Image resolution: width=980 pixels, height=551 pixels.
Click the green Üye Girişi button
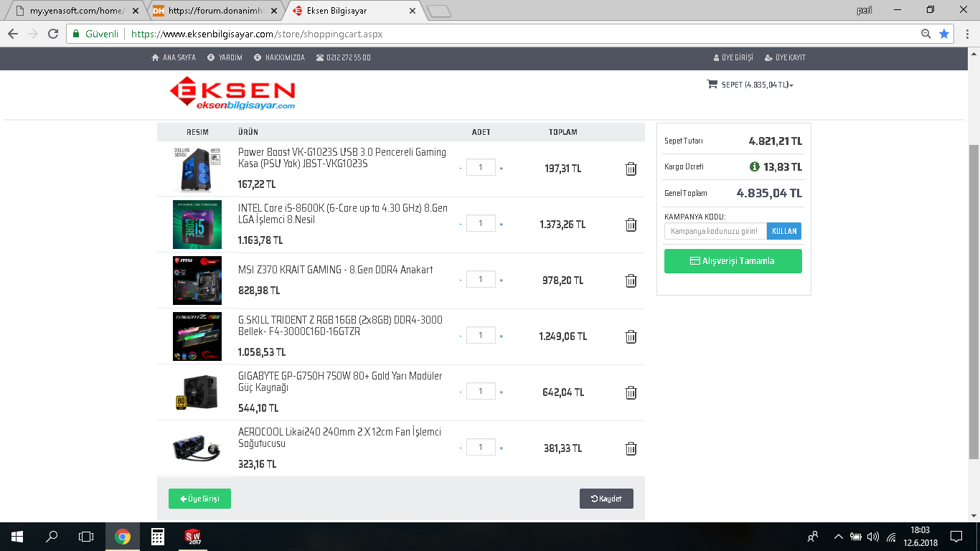coord(199,499)
